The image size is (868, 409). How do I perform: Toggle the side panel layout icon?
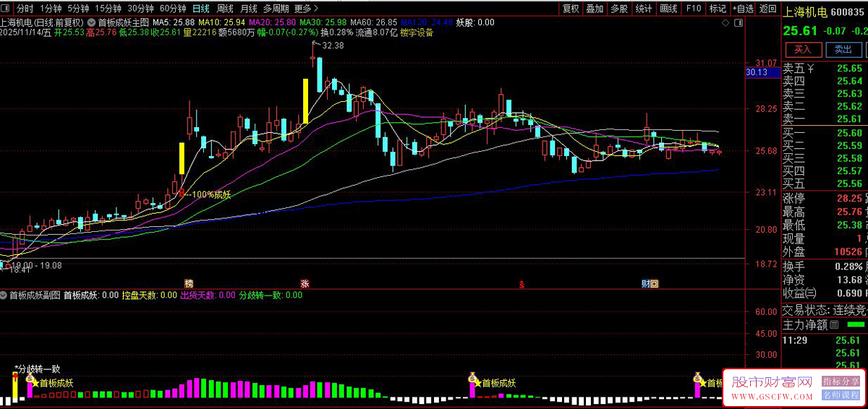point(739,23)
